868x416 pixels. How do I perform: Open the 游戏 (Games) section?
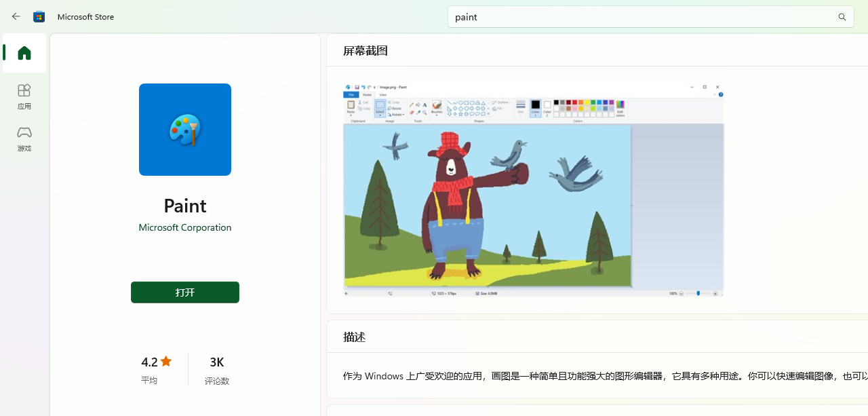pyautogui.click(x=24, y=138)
